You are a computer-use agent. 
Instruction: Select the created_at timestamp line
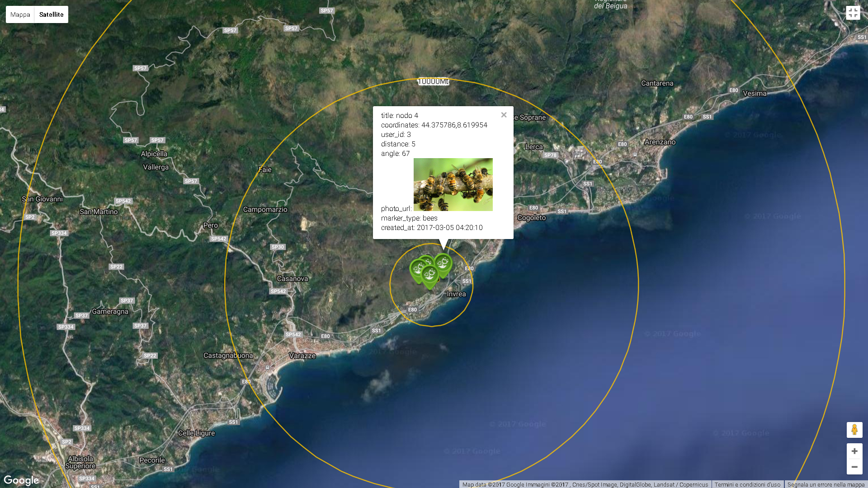[x=432, y=228]
